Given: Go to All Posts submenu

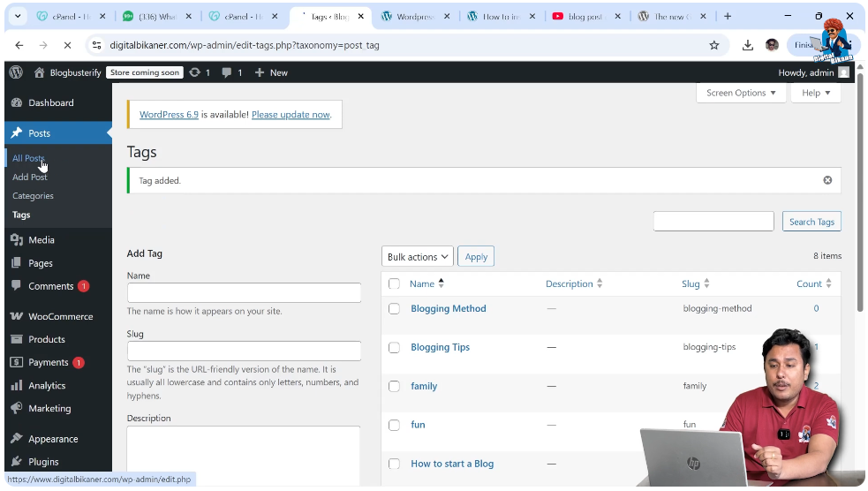Looking at the screenshot, I should pyautogui.click(x=28, y=158).
